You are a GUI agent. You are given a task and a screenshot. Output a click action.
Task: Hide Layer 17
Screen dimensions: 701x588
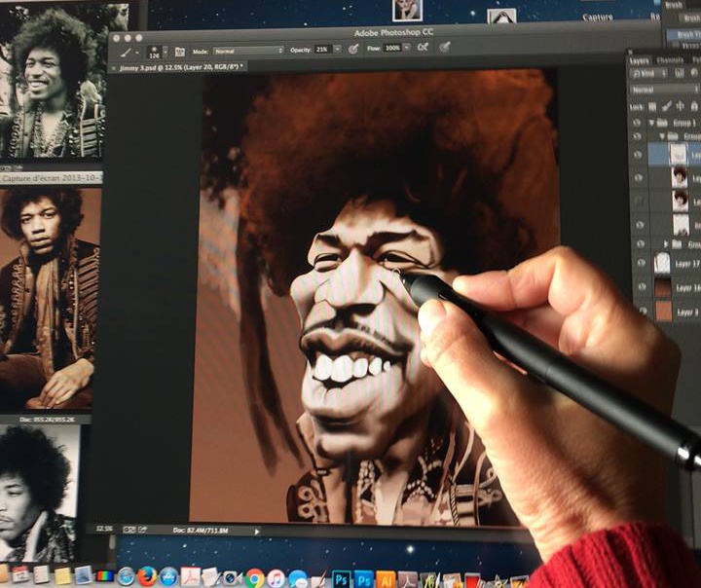[641, 264]
